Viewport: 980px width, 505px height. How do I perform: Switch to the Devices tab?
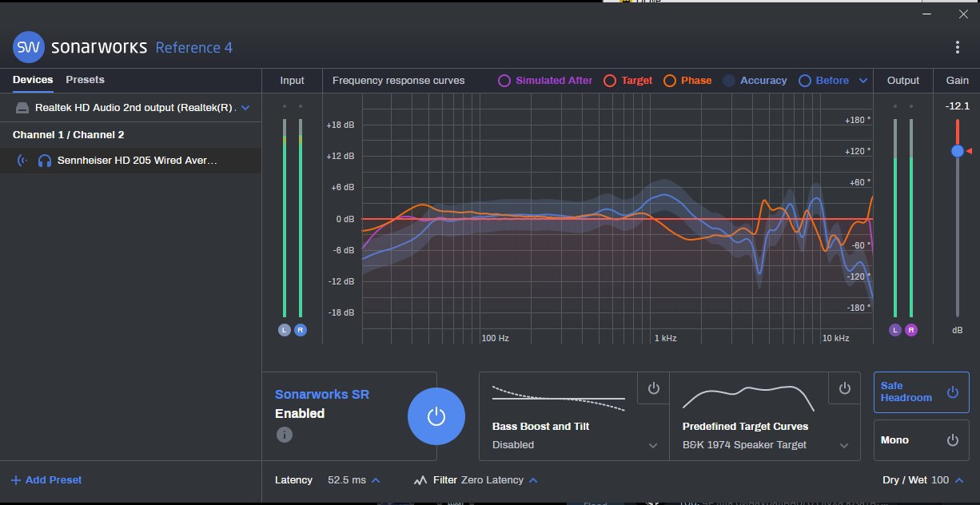[x=33, y=80]
